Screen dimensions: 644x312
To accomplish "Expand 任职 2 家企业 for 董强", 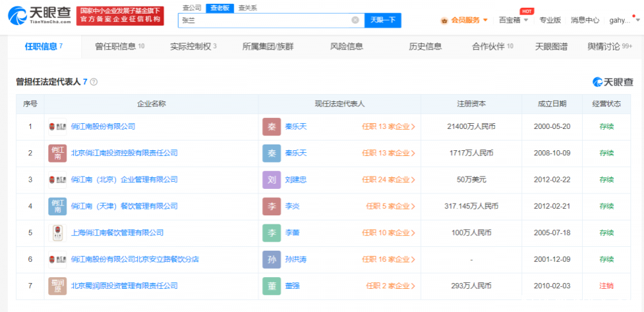I will coord(391,286).
